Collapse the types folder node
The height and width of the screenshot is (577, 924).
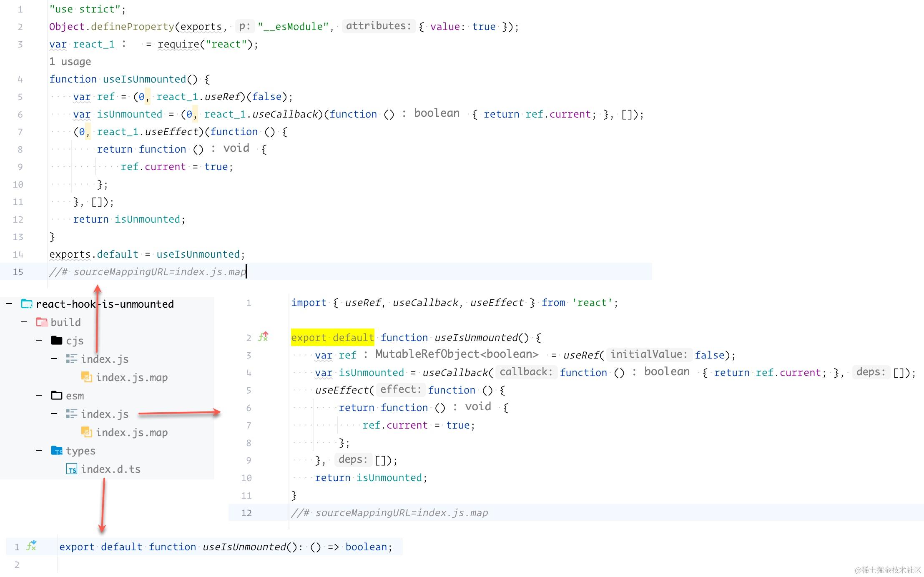click(x=39, y=451)
